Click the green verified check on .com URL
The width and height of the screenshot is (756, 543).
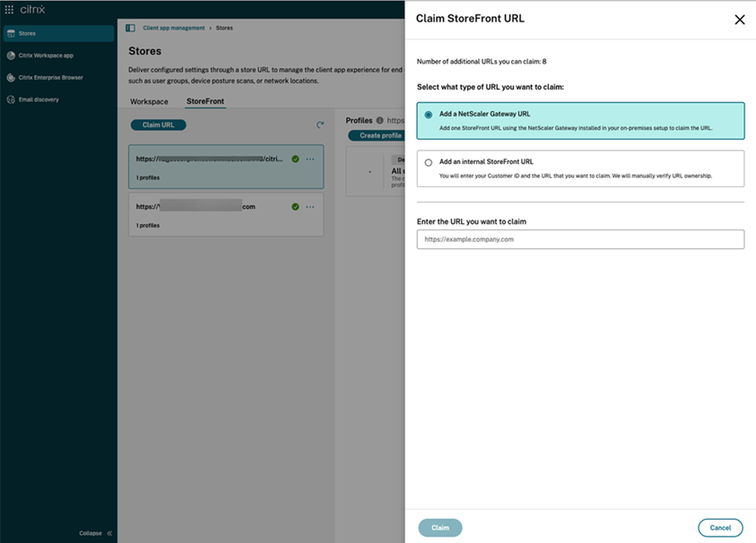click(296, 207)
